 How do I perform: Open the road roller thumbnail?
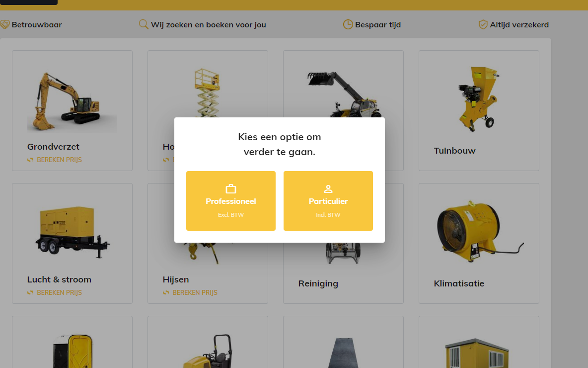pos(208,351)
